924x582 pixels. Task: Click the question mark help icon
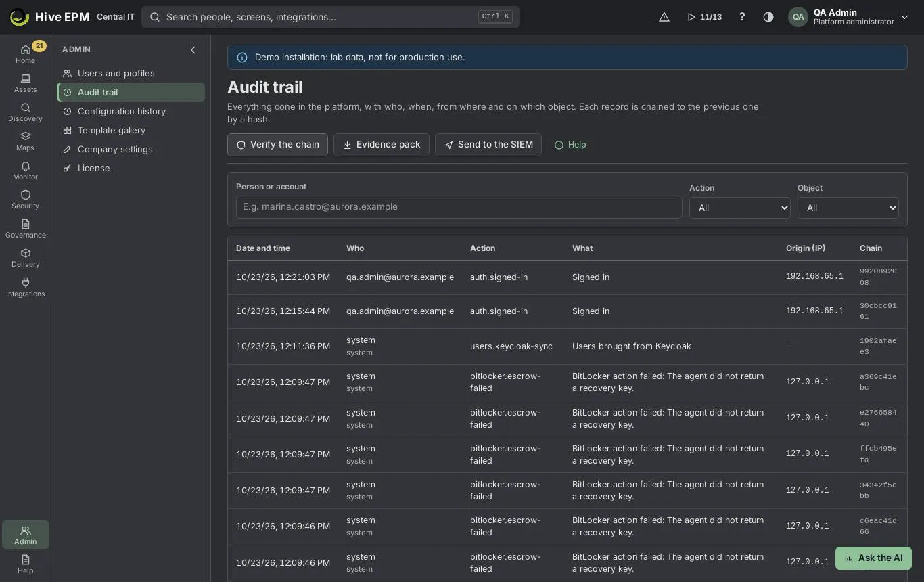742,17
